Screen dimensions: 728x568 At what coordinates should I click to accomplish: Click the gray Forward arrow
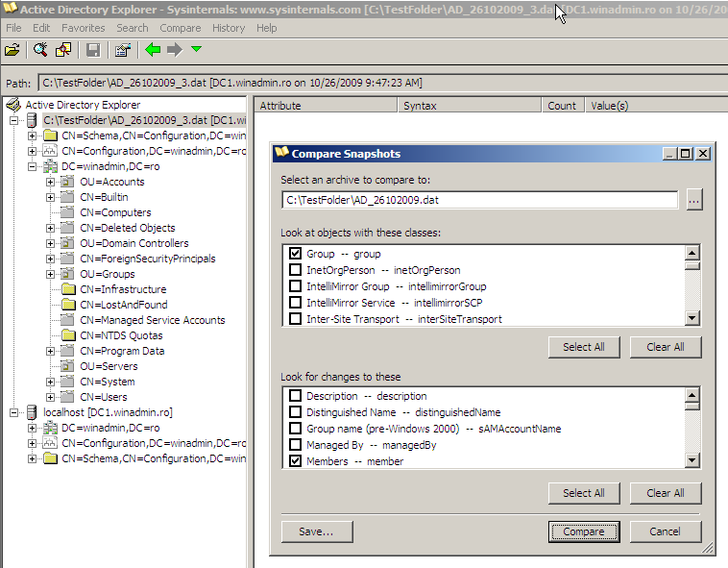tap(175, 50)
